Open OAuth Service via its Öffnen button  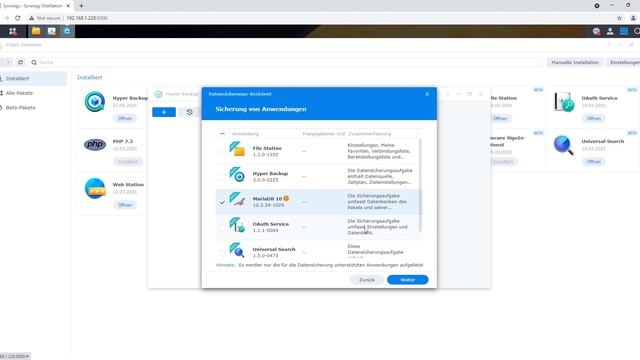coord(594,118)
